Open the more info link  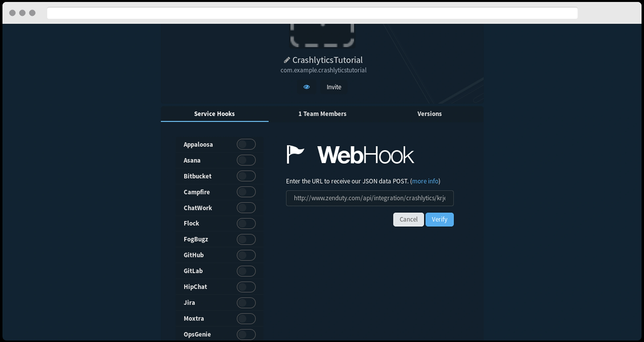[x=425, y=181]
